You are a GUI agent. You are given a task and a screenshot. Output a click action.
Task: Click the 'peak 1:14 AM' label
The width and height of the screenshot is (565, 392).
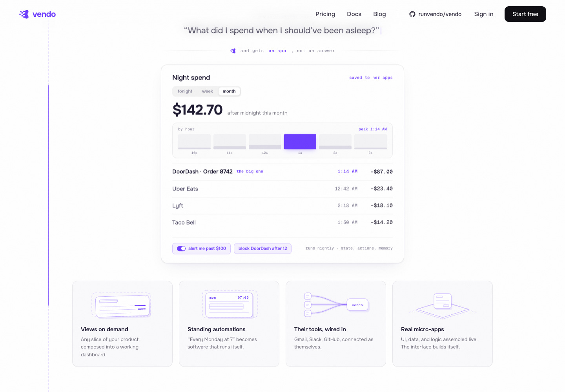point(373,129)
